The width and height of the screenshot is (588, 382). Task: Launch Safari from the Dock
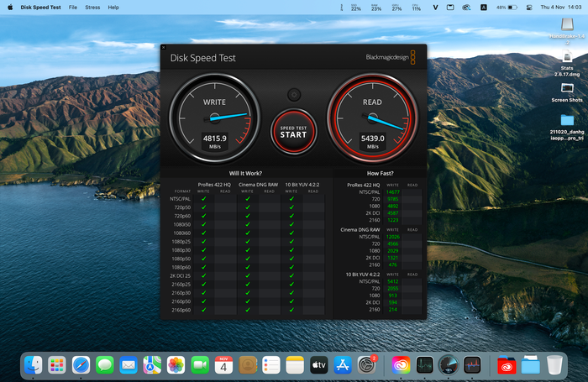[x=81, y=364]
